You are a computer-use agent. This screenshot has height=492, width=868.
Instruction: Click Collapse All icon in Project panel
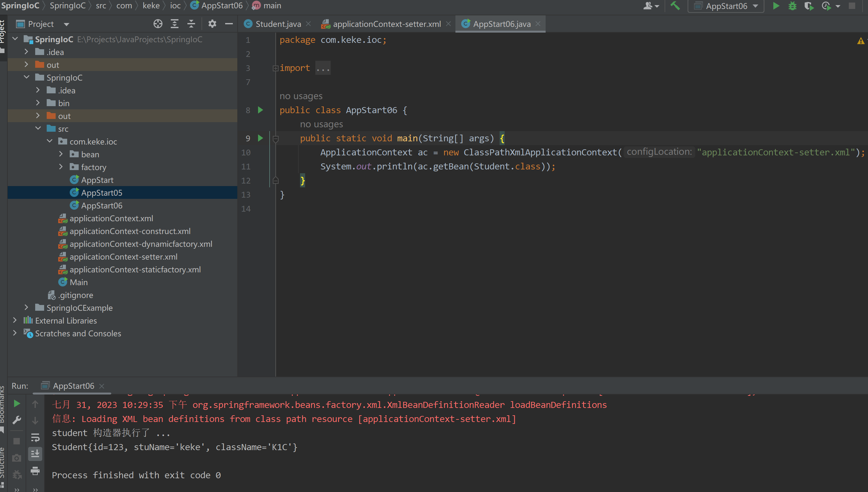(191, 24)
